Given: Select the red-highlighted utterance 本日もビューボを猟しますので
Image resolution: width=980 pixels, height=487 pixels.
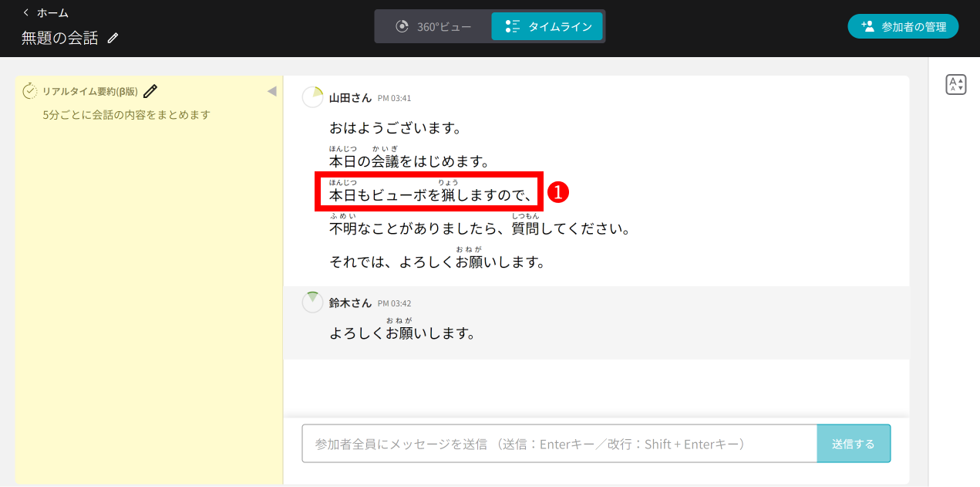Looking at the screenshot, I should point(429,193).
